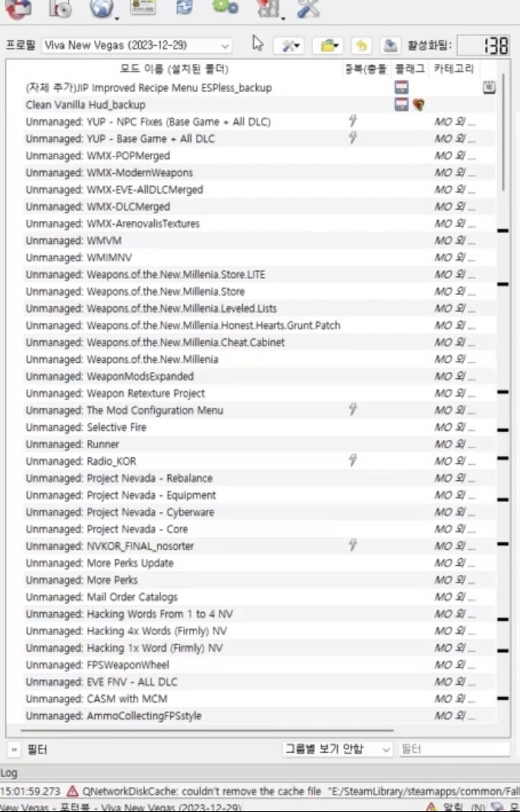Click conflict lightning icon on Radio_KOR row
The height and width of the screenshot is (812, 520).
coord(353,460)
